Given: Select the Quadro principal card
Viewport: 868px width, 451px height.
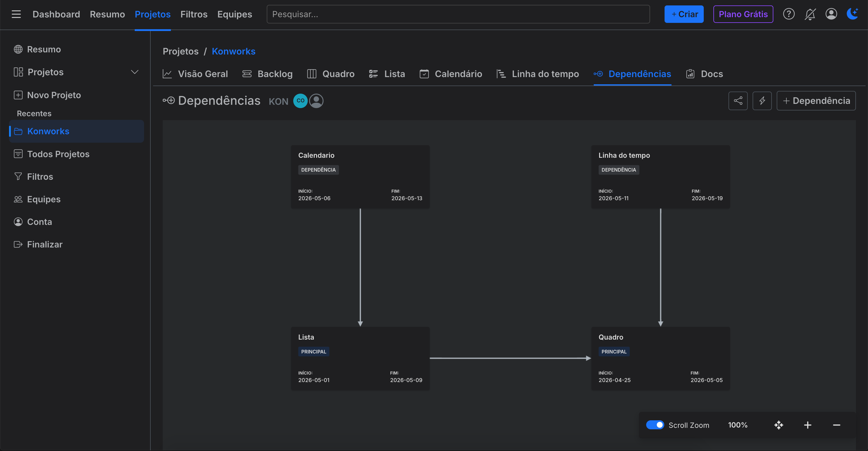Looking at the screenshot, I should click(660, 359).
